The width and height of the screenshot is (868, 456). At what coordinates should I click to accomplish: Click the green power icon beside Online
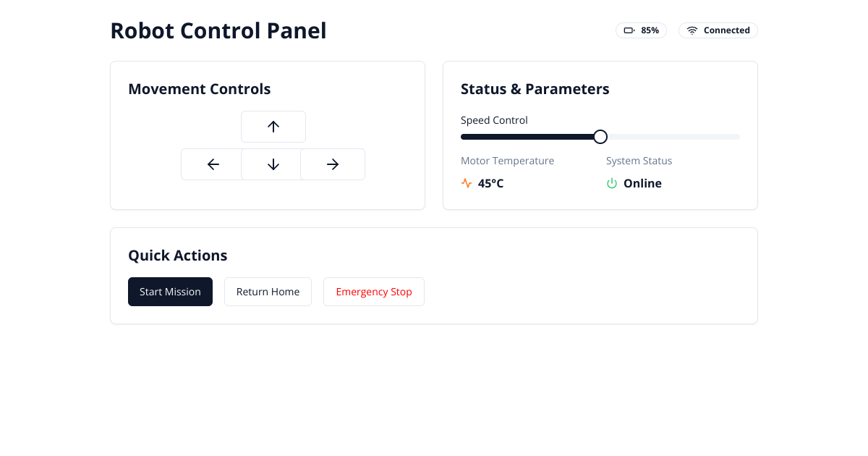(x=612, y=183)
